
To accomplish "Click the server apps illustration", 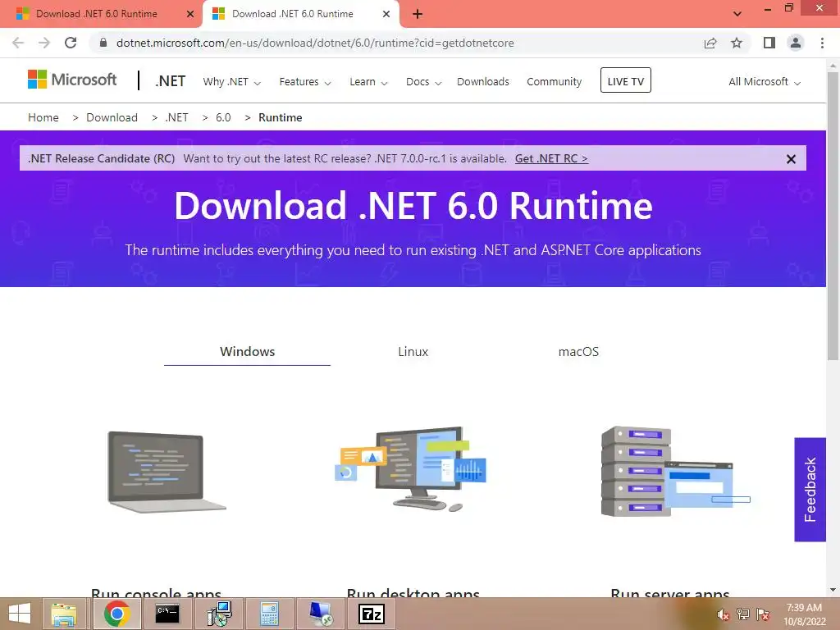I will [x=676, y=472].
